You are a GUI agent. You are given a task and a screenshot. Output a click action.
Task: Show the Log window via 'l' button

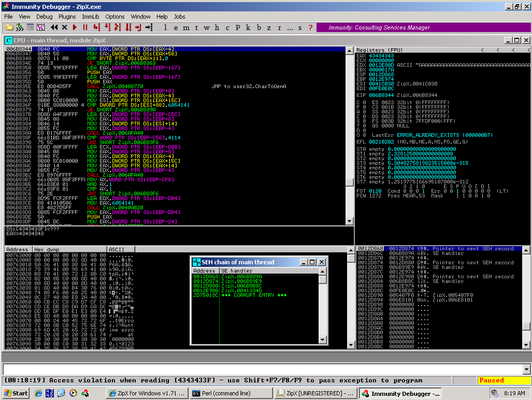click(x=165, y=27)
